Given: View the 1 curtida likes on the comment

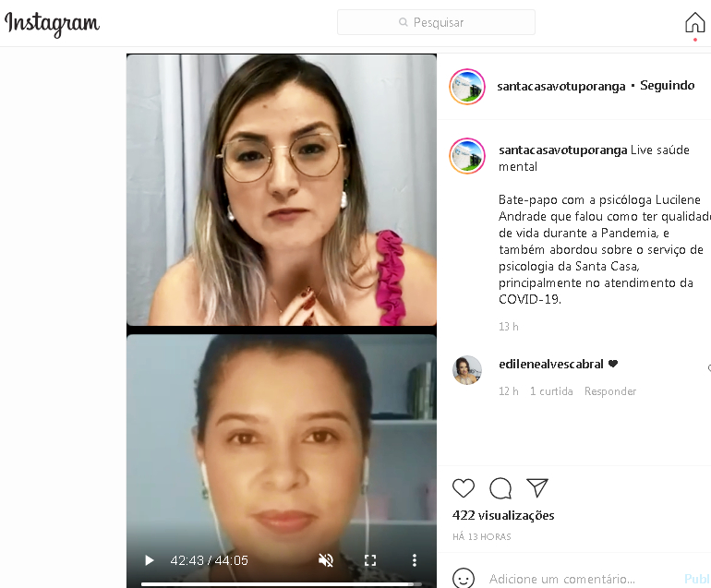Looking at the screenshot, I should coord(551,390).
